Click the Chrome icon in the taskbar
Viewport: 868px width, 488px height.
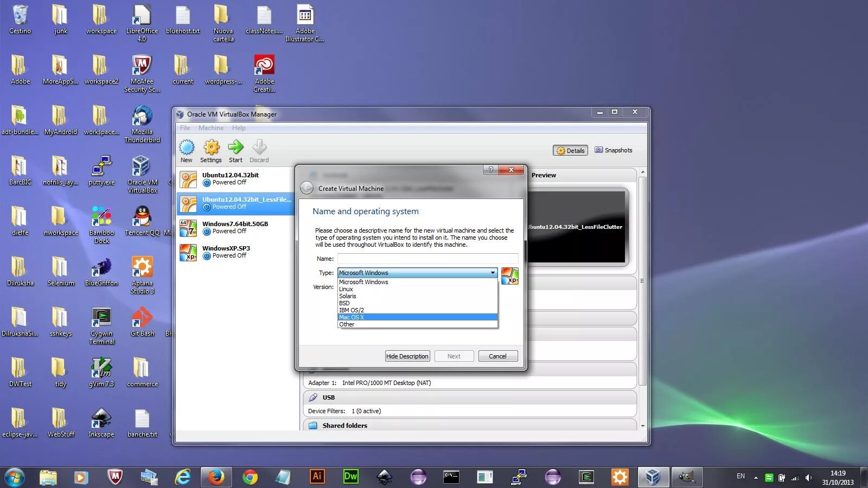click(250, 477)
